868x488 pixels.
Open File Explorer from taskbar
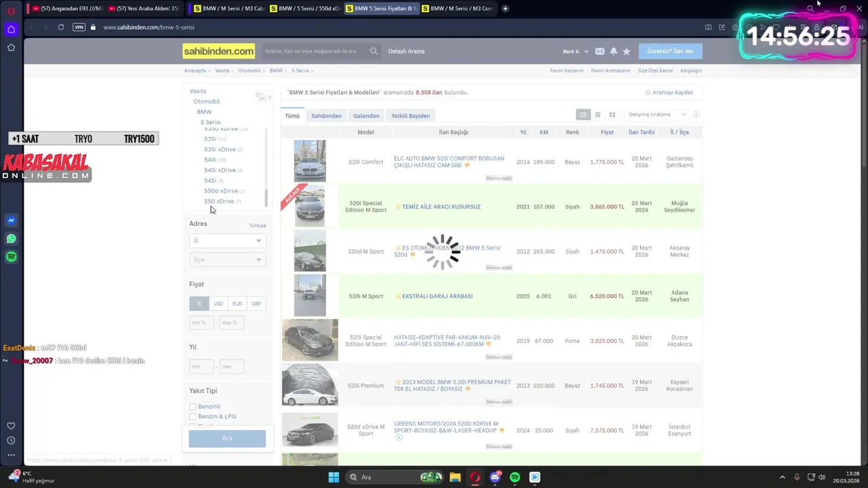[455, 477]
